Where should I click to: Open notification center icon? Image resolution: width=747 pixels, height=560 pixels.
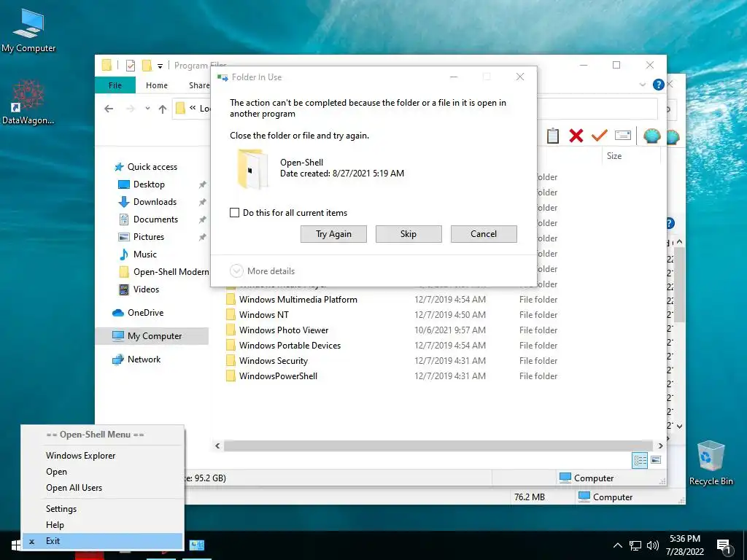[724, 546]
